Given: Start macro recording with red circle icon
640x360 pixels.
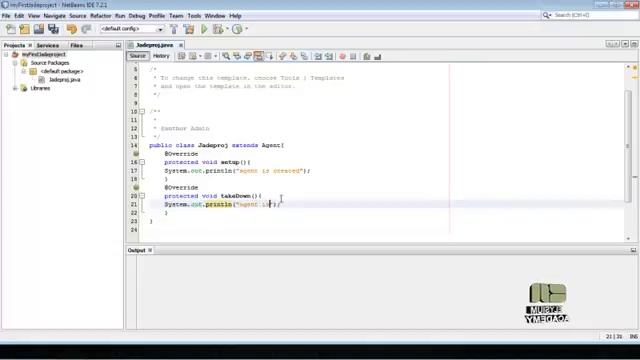Looking at the screenshot, I should pos(342,56).
